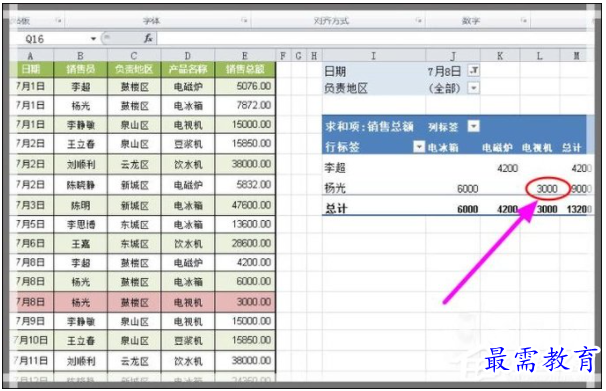Image resolution: width=606 pixels, height=391 pixels.
Task: Open the 日期 filter button beside 7月8日
Action: (x=474, y=71)
